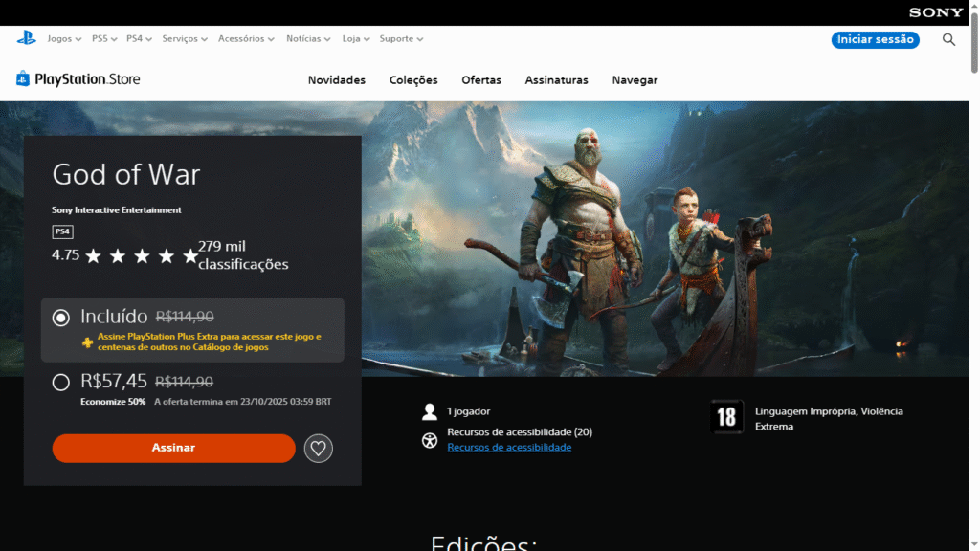Go to the Assinaturas store tab
The image size is (980, 551).
tap(556, 80)
